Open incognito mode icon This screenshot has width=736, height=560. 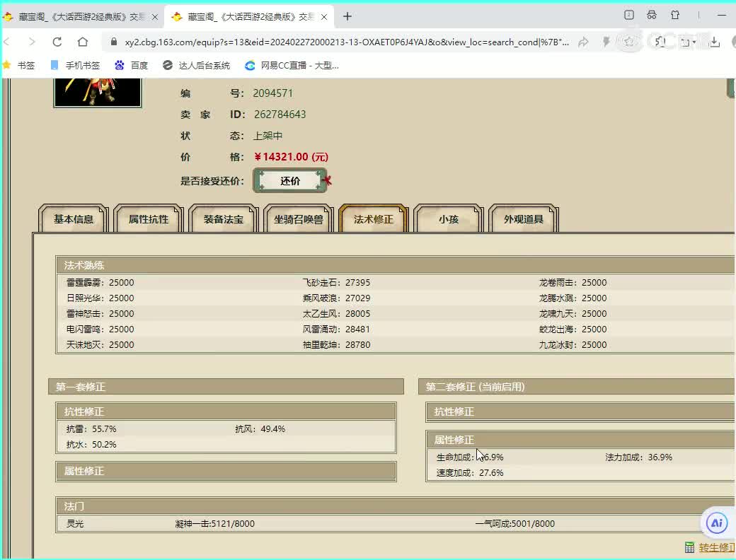652,15
